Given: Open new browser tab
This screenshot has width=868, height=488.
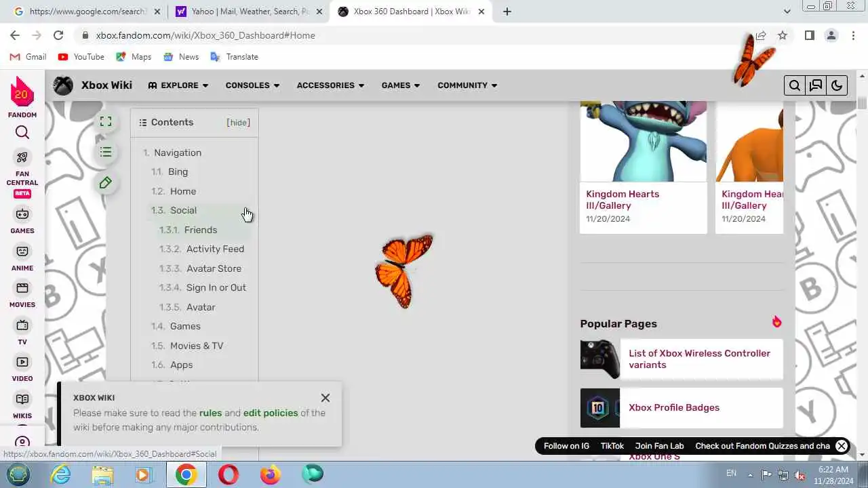Looking at the screenshot, I should click(507, 12).
